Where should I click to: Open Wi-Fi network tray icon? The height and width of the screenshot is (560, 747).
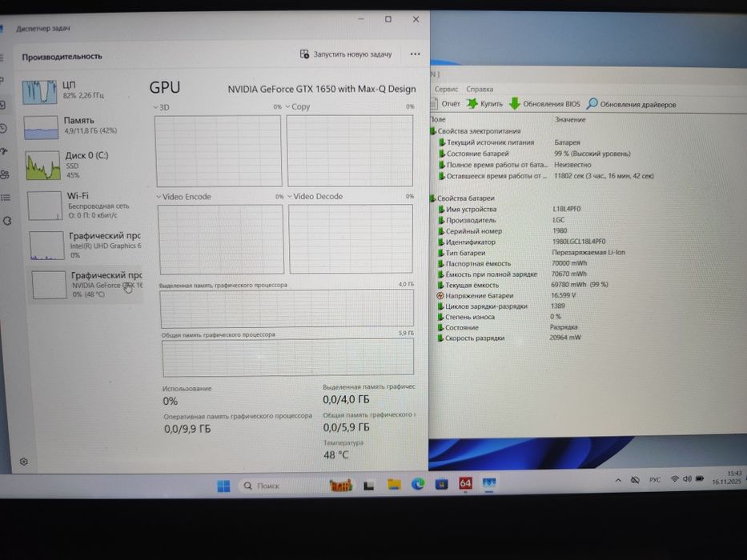[675, 479]
